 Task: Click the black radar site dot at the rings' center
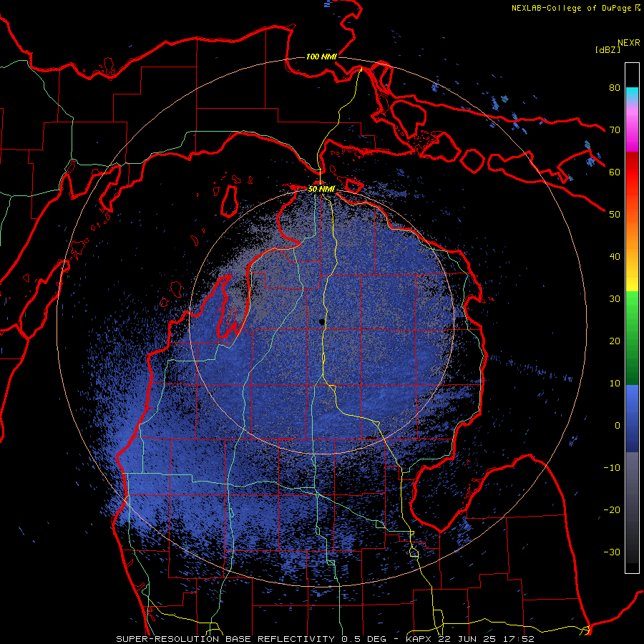[x=321, y=323]
